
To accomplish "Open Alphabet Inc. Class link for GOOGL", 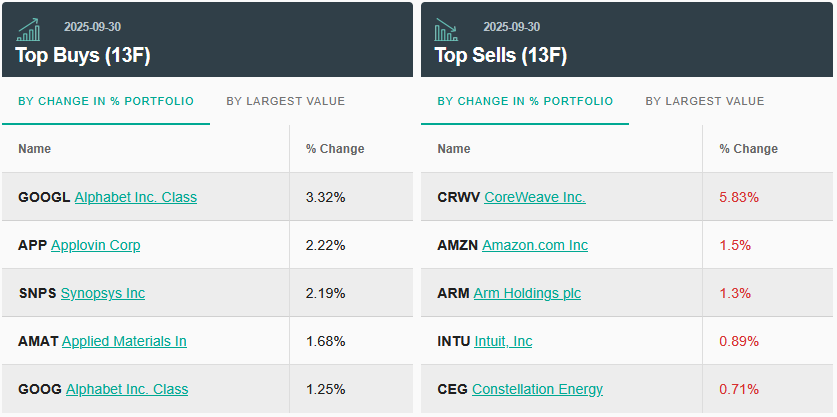I will pyautogui.click(x=135, y=197).
